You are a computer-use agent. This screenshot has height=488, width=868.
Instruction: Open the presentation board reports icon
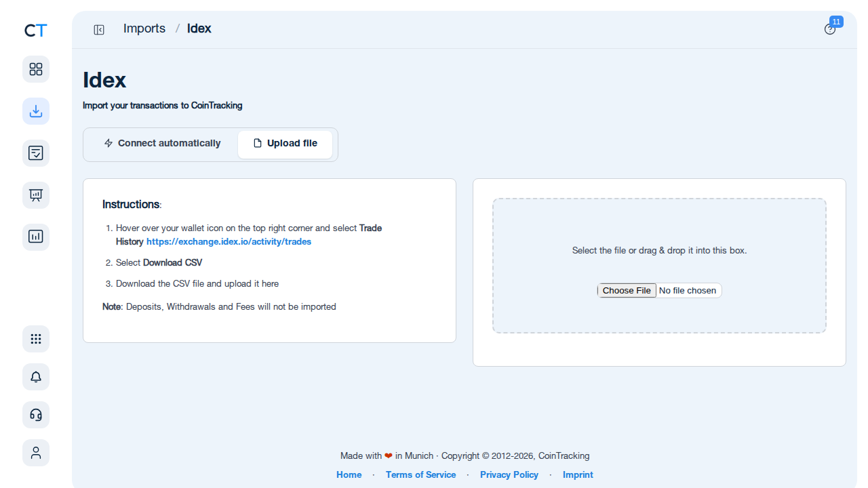36,195
